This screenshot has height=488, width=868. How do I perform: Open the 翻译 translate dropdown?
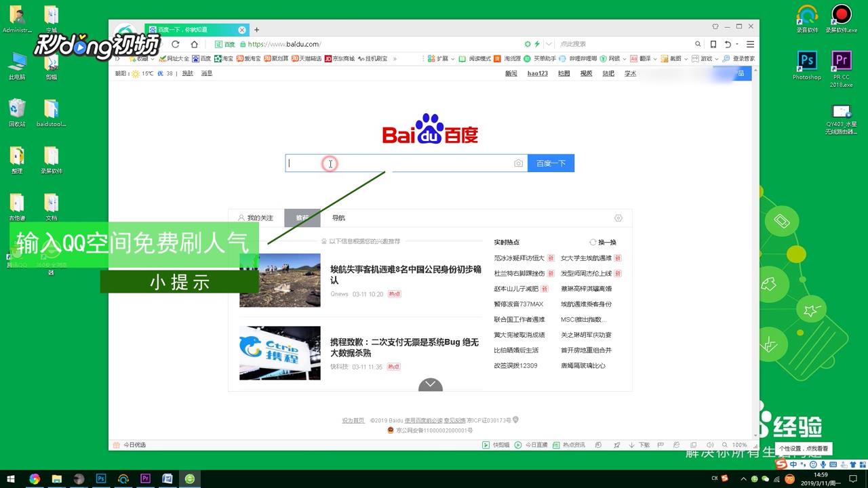[x=643, y=59]
